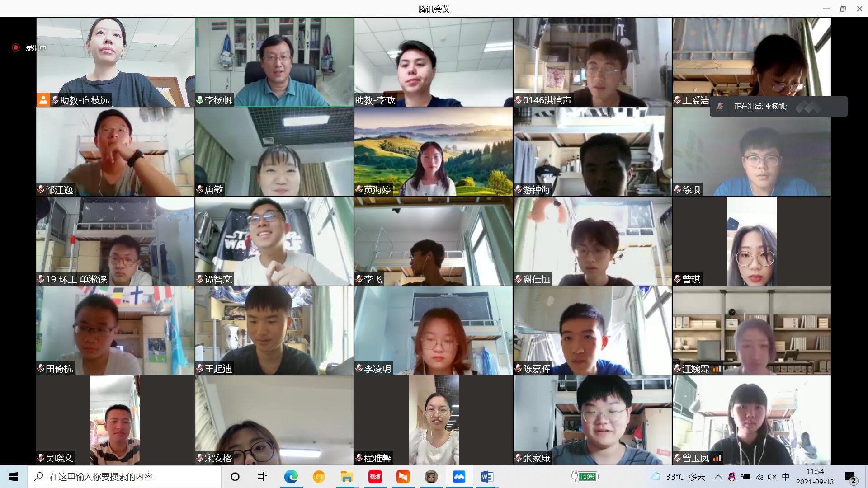Viewport: 868px width, 488px height.
Task: Click the Windows search box
Action: point(124,477)
